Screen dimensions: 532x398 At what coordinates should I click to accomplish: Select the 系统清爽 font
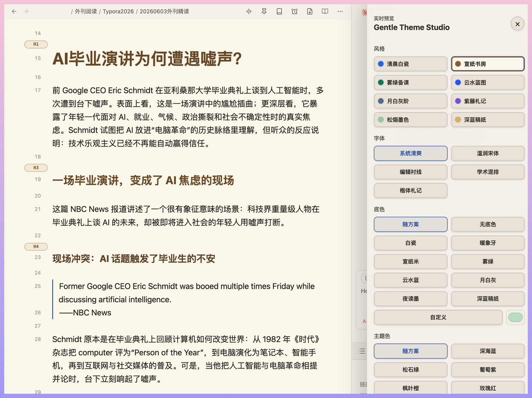[x=411, y=153]
